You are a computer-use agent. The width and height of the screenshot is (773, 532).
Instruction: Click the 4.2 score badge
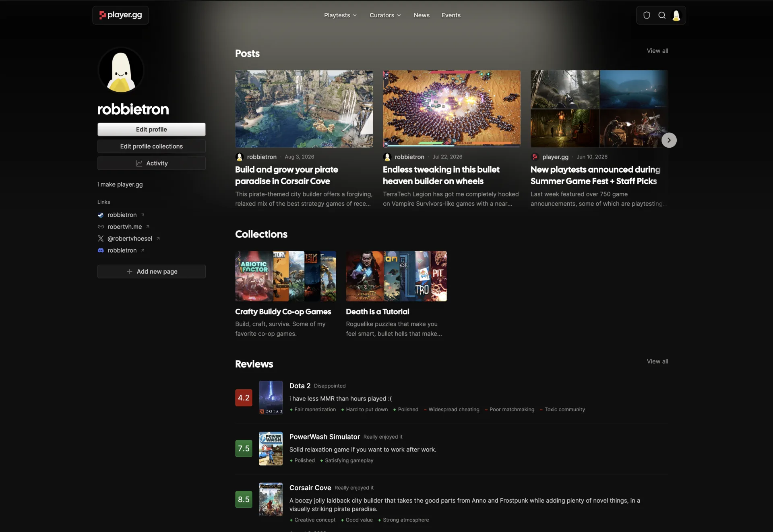coord(244,398)
